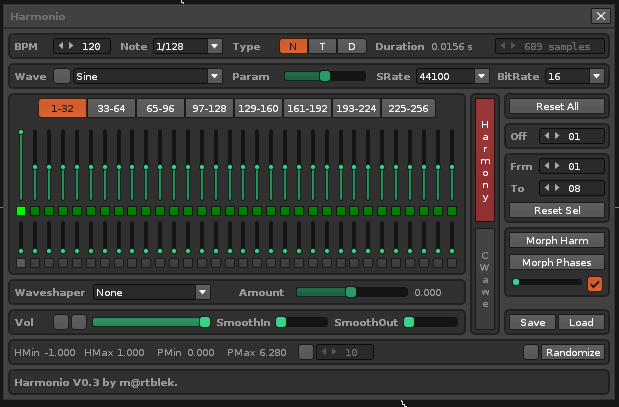Open the SRate 44100 dropdown
Image resolution: width=619 pixels, height=407 pixels.
pos(452,76)
